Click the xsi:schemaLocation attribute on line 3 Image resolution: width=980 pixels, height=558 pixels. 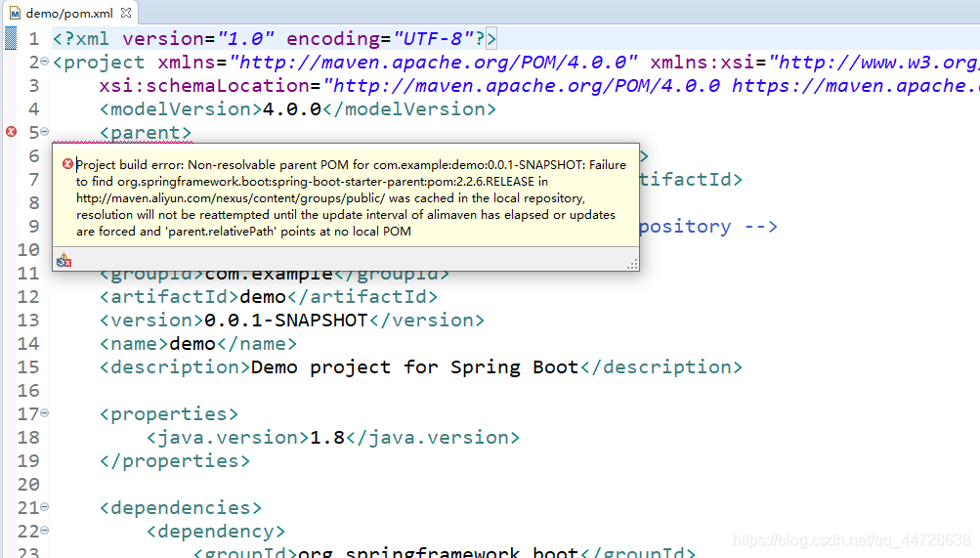click(x=204, y=86)
